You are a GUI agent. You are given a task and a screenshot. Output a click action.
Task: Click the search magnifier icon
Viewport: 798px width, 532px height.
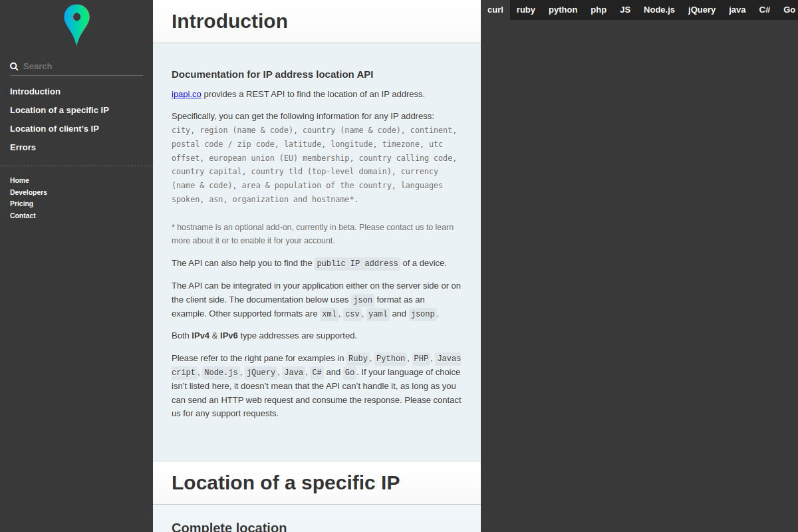[x=14, y=66]
